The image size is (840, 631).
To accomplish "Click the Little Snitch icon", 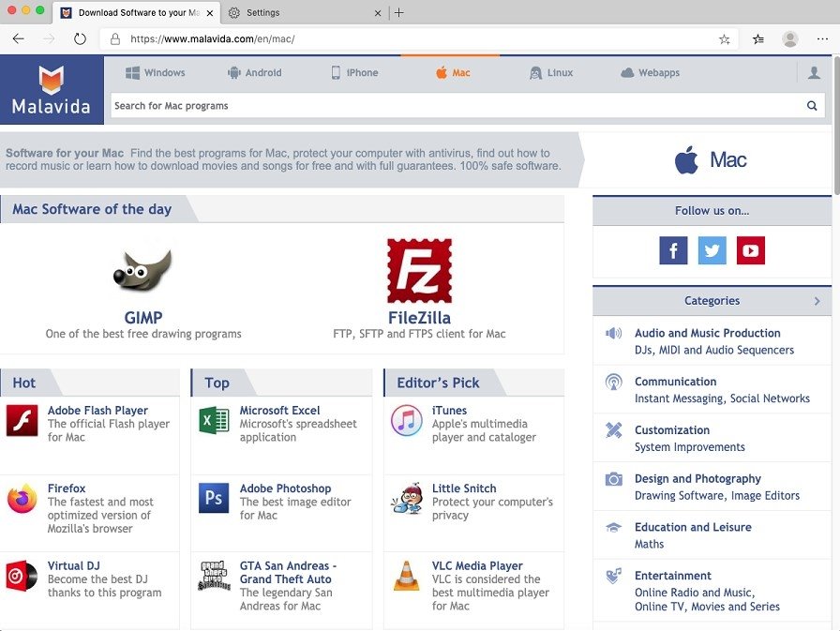I will tap(407, 498).
